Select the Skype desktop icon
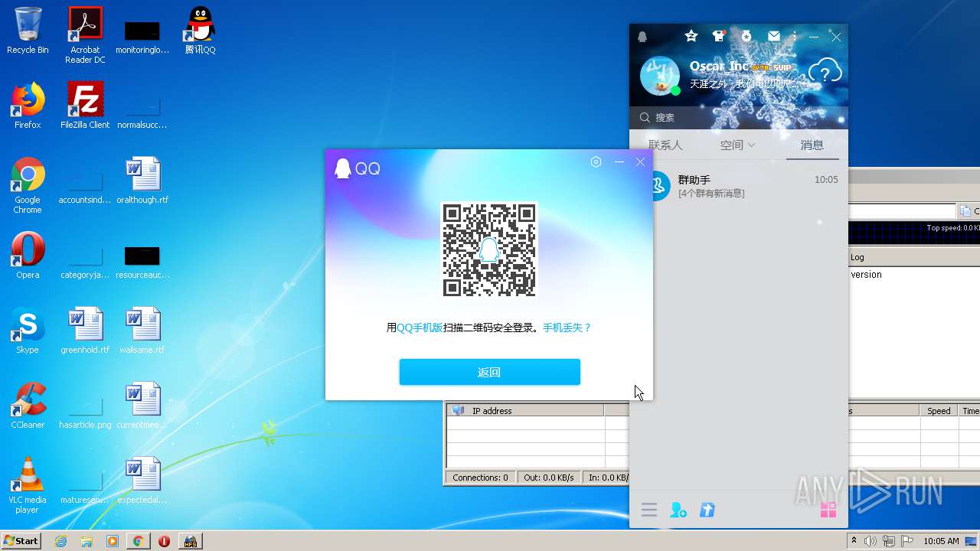Viewport: 980px width, 551px height. pos(28,331)
